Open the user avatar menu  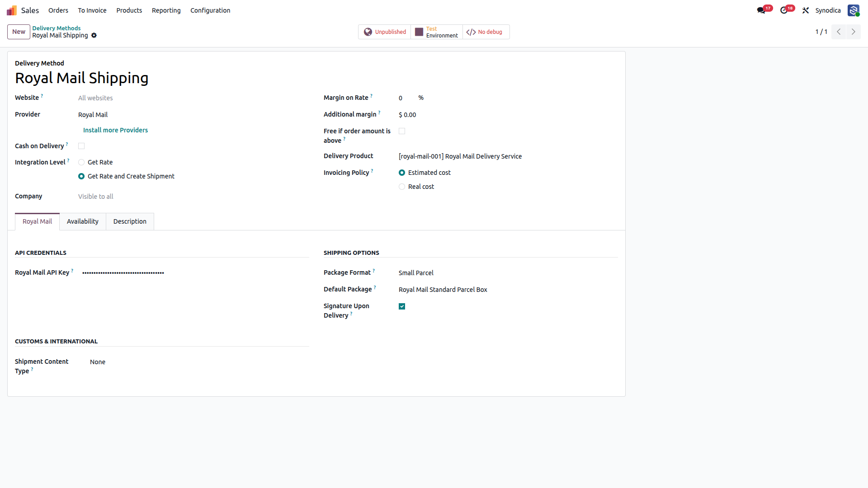pos(854,10)
